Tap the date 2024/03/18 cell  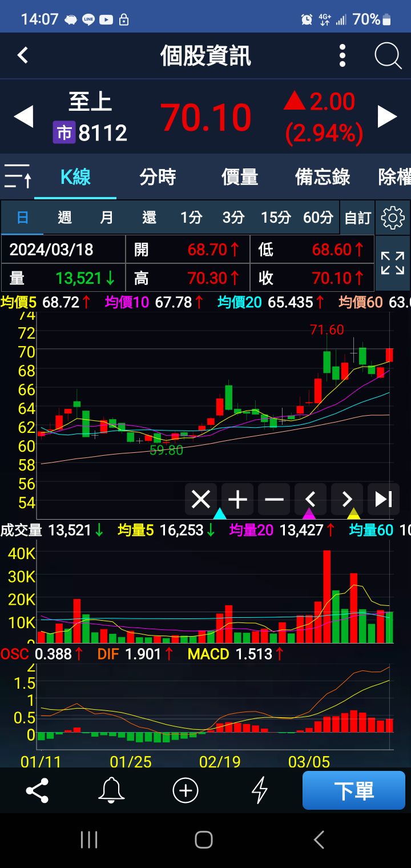pos(63,250)
